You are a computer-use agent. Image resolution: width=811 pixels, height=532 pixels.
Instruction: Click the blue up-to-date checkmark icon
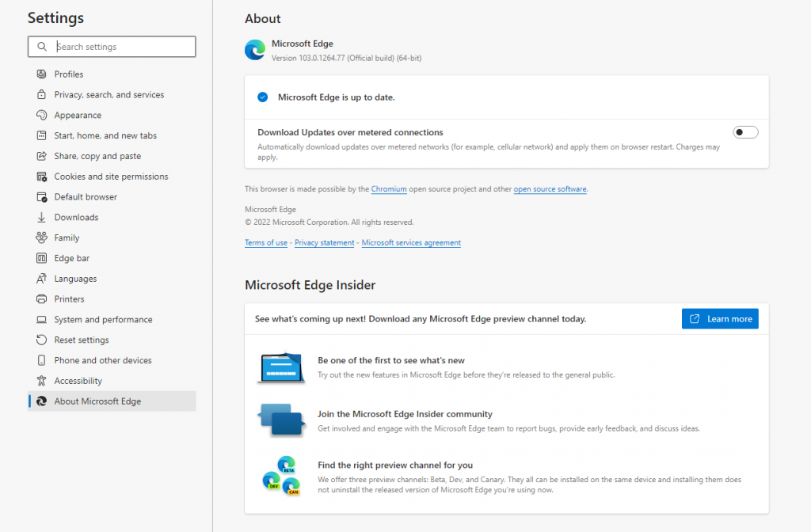263,97
